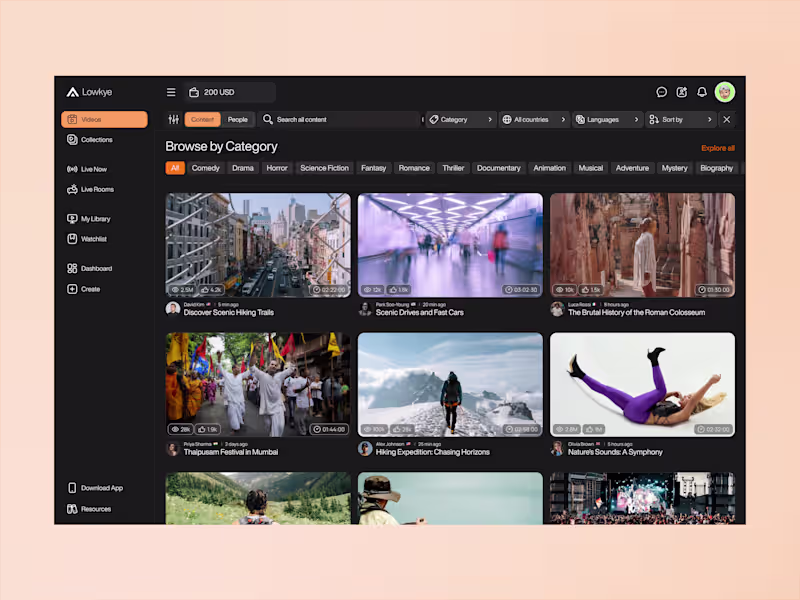The image size is (800, 600).
Task: Select the Romance category
Action: click(414, 168)
